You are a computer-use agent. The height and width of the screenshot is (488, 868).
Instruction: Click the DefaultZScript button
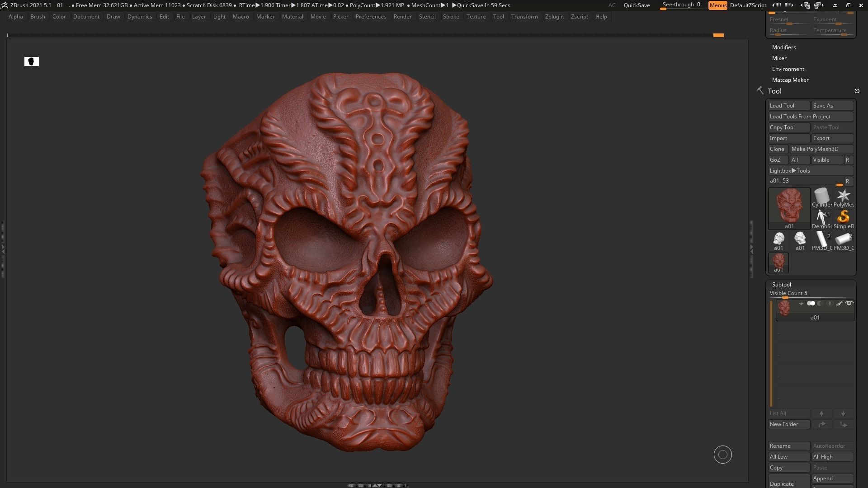(x=748, y=5)
